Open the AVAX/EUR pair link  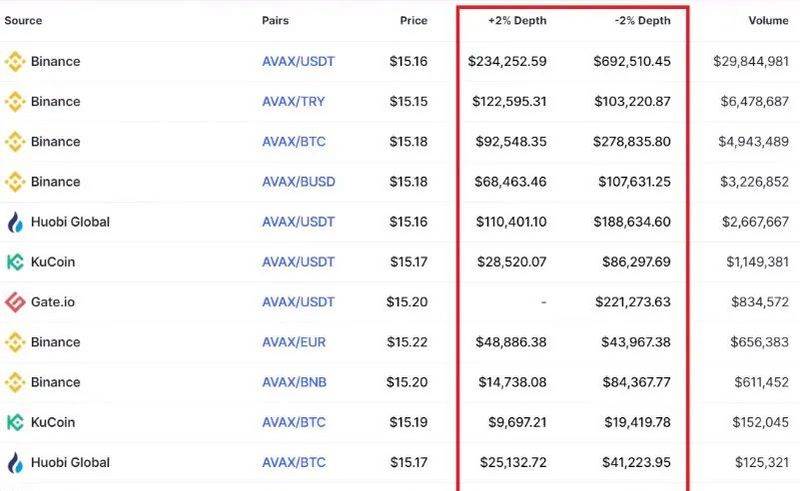click(293, 342)
